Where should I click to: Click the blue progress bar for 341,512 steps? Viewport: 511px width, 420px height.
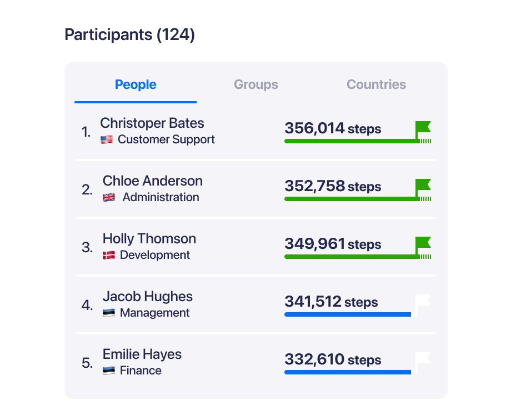coord(348,314)
